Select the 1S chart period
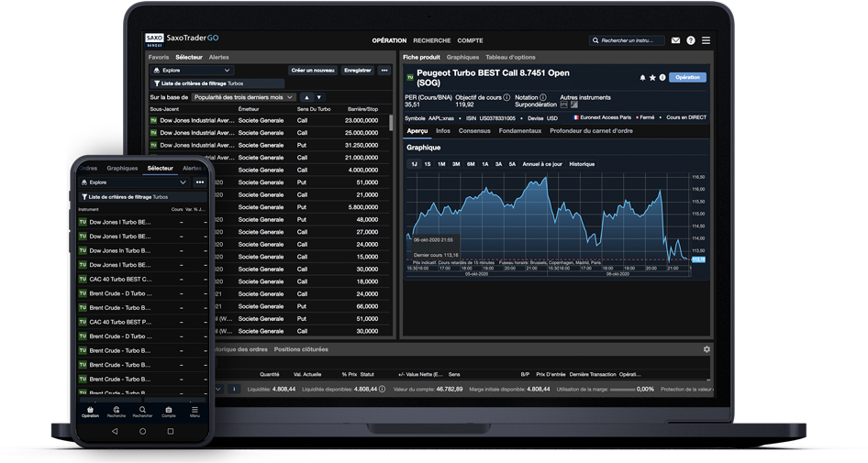 (428, 164)
